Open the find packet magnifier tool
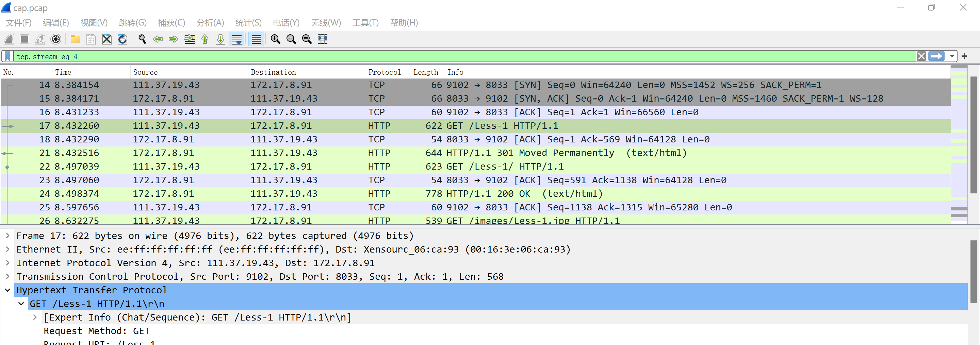 click(x=142, y=39)
